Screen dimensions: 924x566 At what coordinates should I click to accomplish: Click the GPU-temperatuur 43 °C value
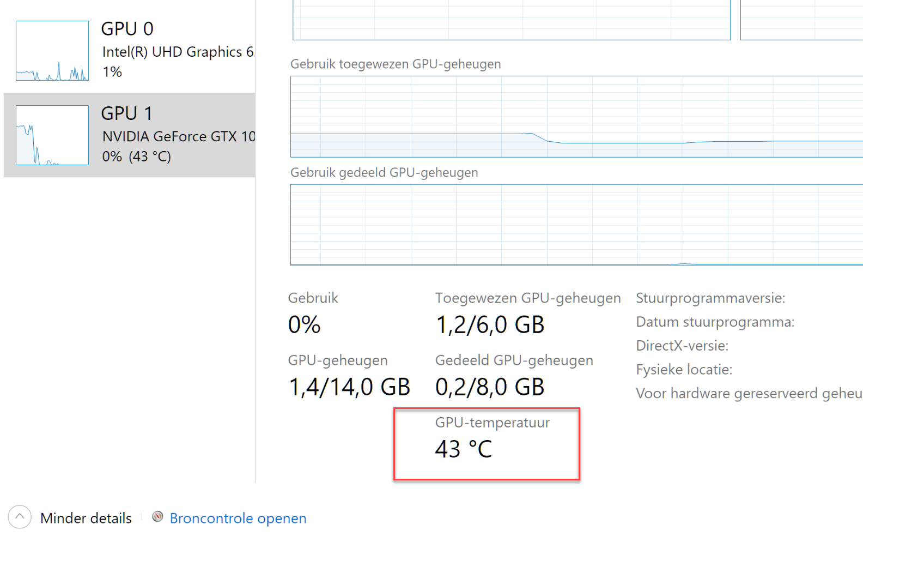[464, 449]
